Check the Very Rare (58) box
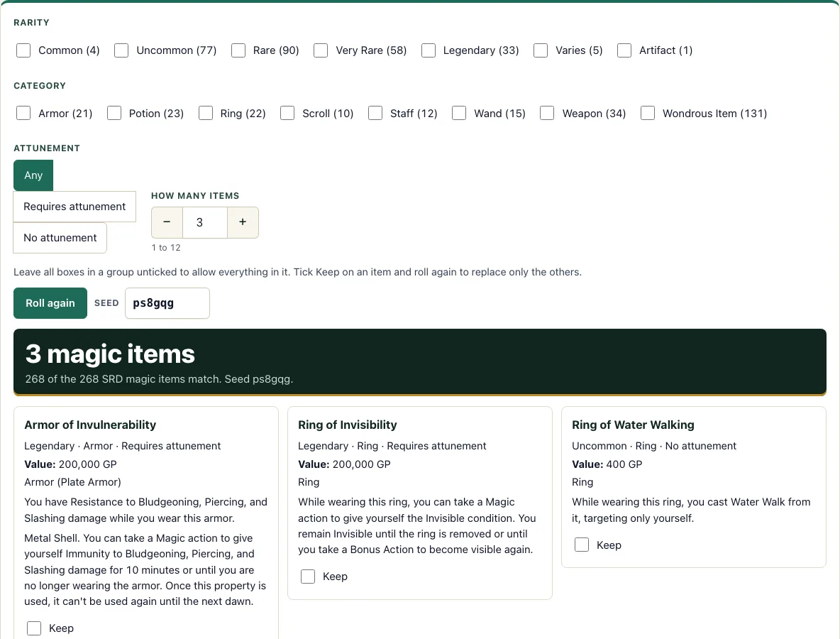This screenshot has height=639, width=840. [x=321, y=50]
